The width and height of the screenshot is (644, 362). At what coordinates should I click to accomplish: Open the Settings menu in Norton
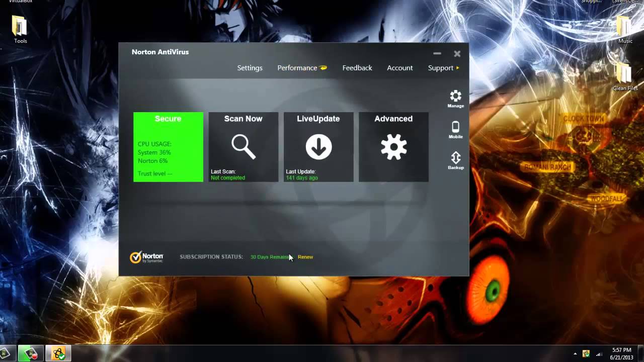click(250, 68)
